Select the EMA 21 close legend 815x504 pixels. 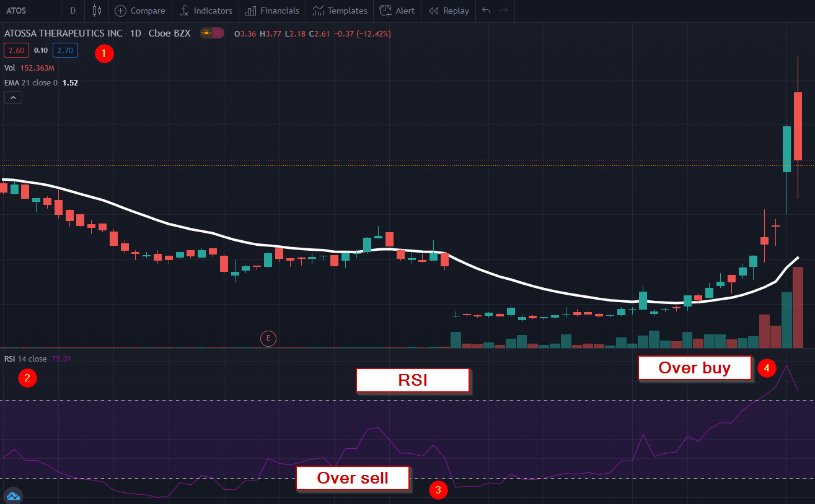31,82
